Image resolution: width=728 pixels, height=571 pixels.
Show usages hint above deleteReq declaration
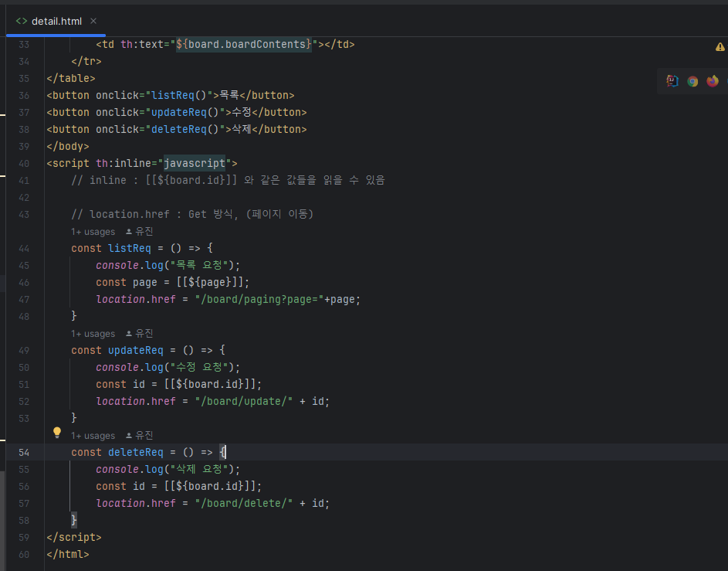[x=93, y=436]
